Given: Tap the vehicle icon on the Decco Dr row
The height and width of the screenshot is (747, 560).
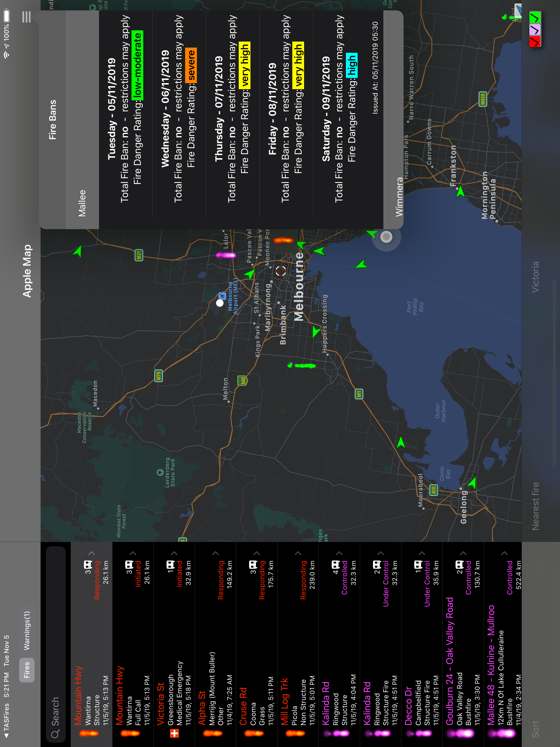Looking at the screenshot, I should pyautogui.click(x=418, y=565).
